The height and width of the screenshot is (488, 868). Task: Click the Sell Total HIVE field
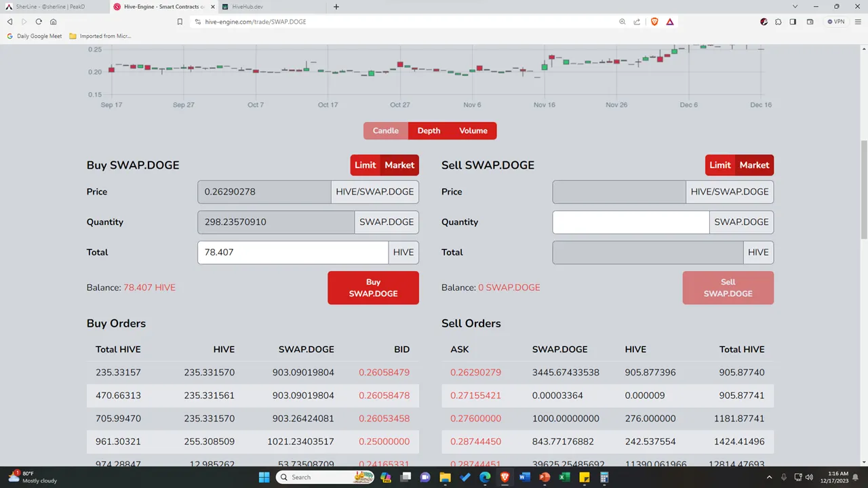pyautogui.click(x=648, y=252)
